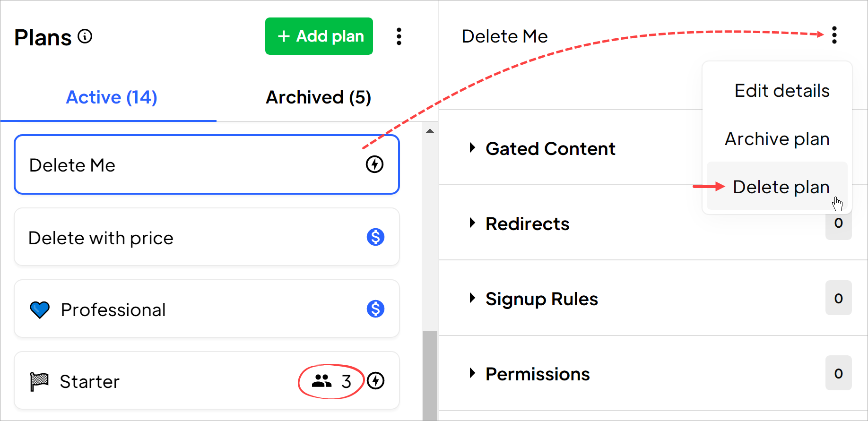Viewport: 868px width, 421px height.
Task: Expand the Signup Rules section
Action: pos(472,298)
